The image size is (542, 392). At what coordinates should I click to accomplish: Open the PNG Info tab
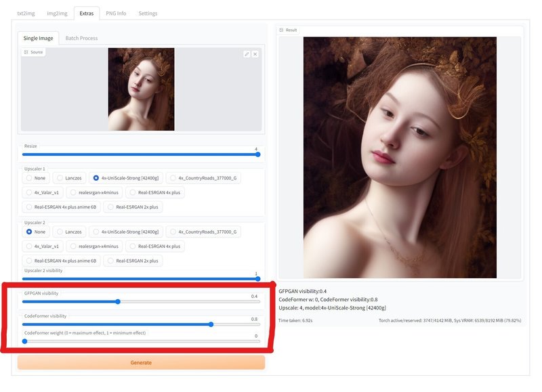pyautogui.click(x=116, y=12)
